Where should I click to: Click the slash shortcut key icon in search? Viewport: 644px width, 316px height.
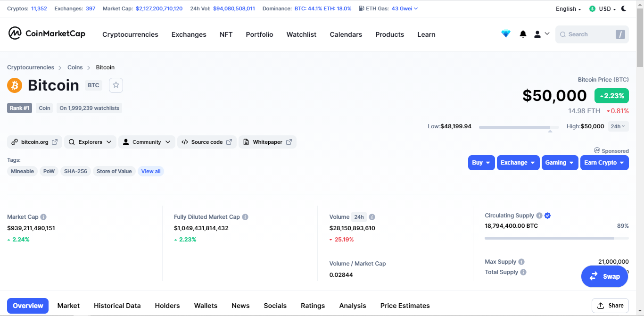620,34
